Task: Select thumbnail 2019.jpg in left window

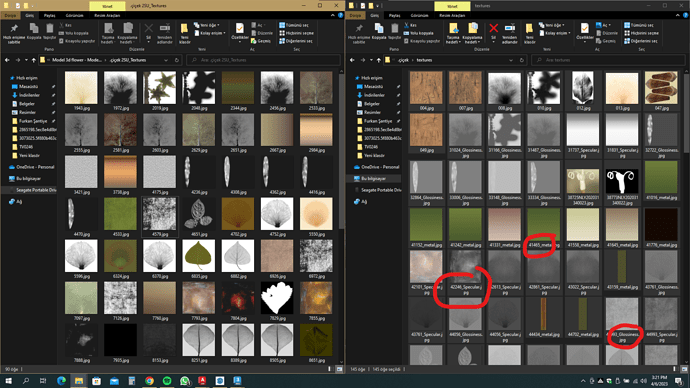Action: point(160,91)
